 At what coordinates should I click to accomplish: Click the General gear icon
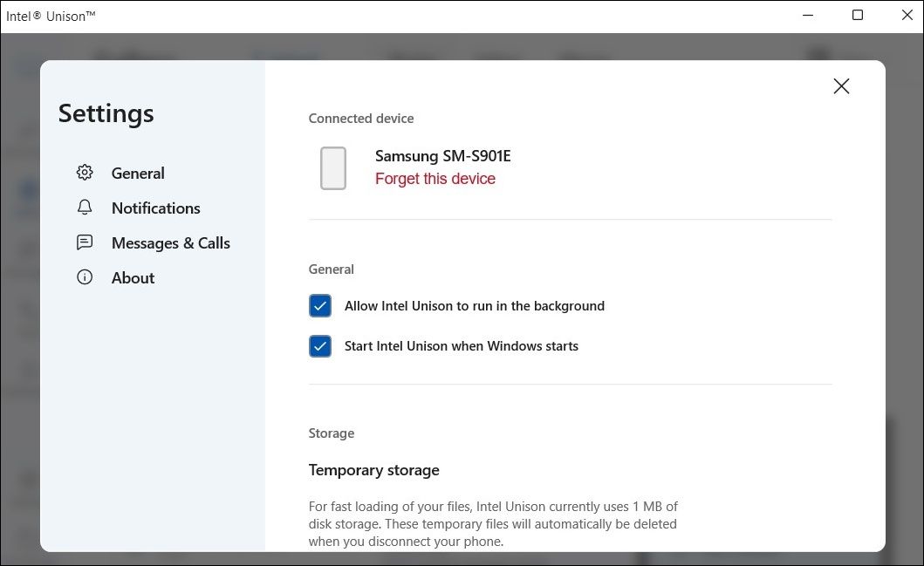85,173
